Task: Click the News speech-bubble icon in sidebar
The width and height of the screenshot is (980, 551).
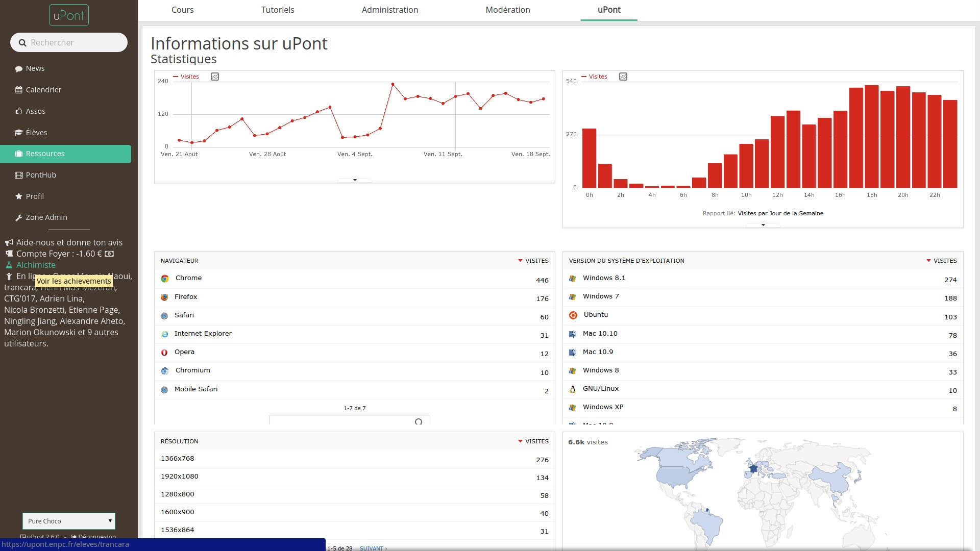Action: point(19,69)
